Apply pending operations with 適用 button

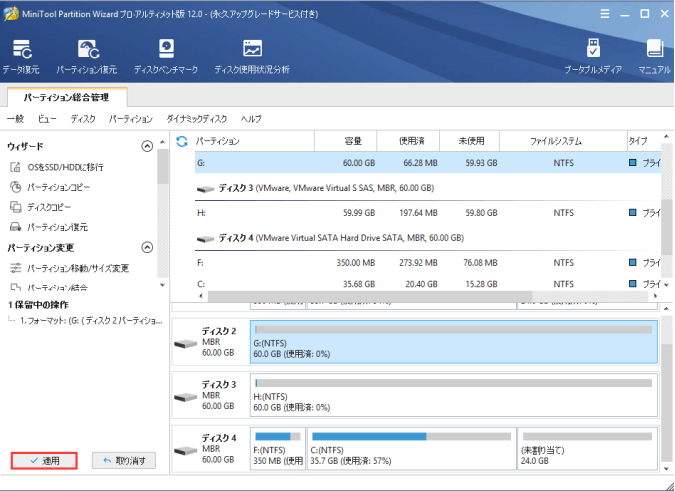(44, 460)
